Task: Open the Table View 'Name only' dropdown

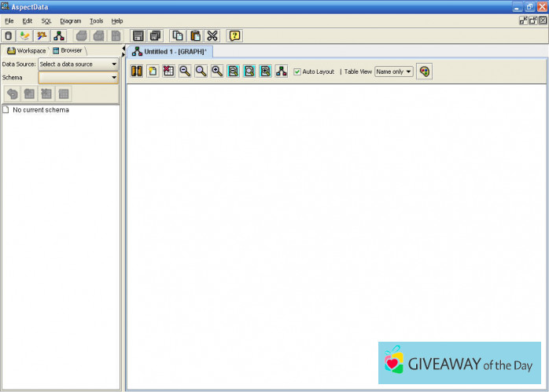Action: [393, 71]
